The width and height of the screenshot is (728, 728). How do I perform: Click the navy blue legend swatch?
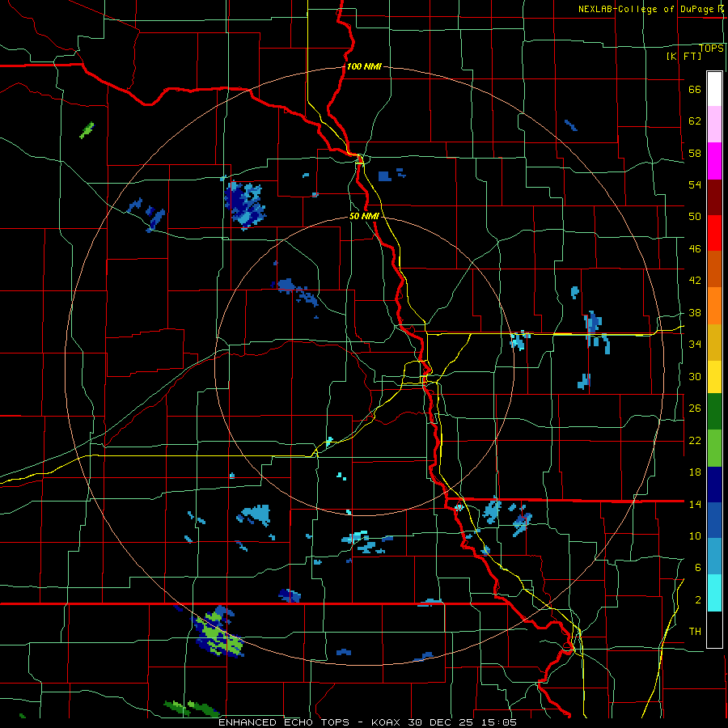pos(714,485)
